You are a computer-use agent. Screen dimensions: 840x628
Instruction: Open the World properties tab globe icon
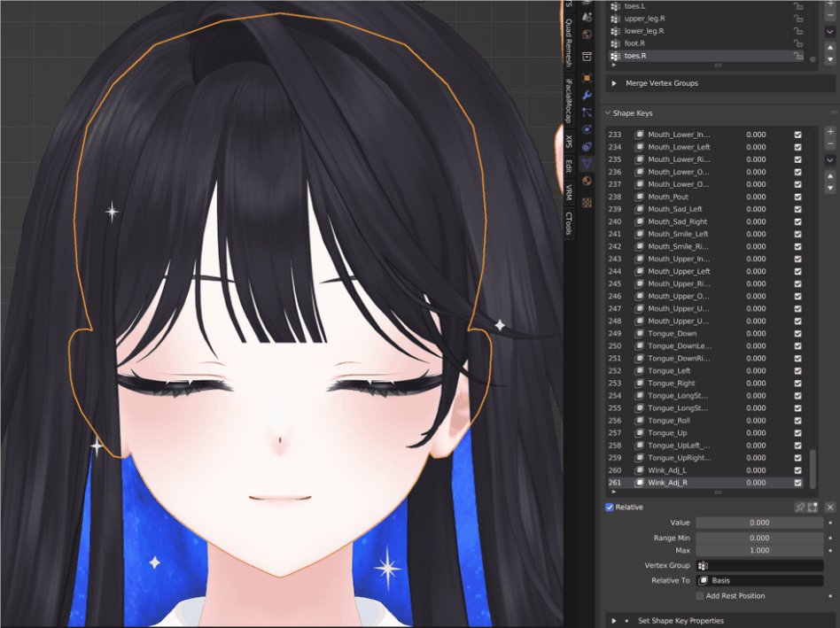(x=587, y=35)
